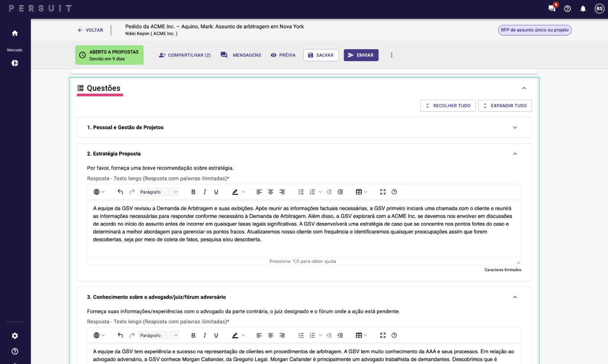Viewport: 608px width, 364px height.
Task: Apply highlight color in question 3 editor
Action: [235, 335]
